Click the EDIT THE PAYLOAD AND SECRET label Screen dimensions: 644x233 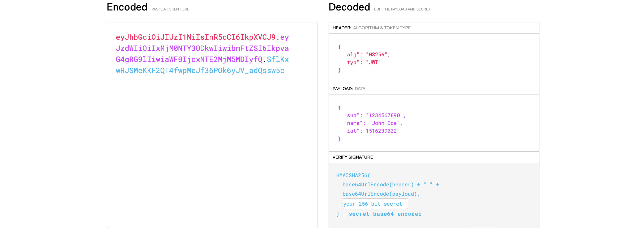[x=402, y=9]
